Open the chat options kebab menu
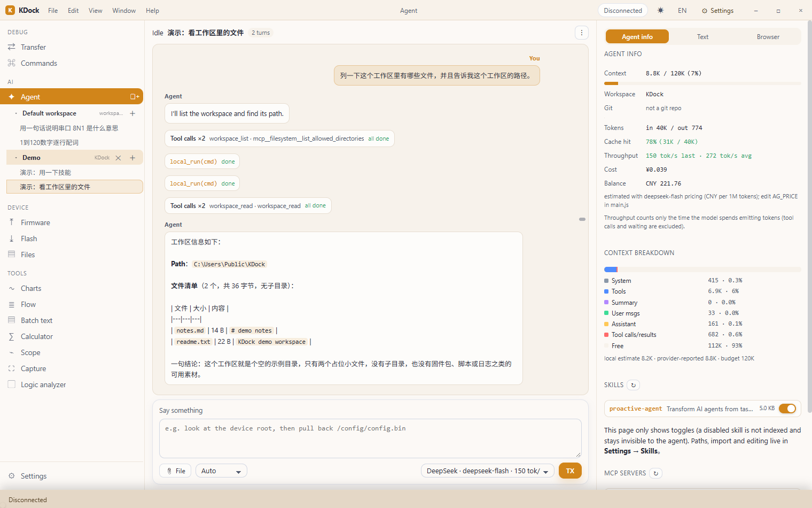This screenshot has width=812, height=508. (x=582, y=33)
